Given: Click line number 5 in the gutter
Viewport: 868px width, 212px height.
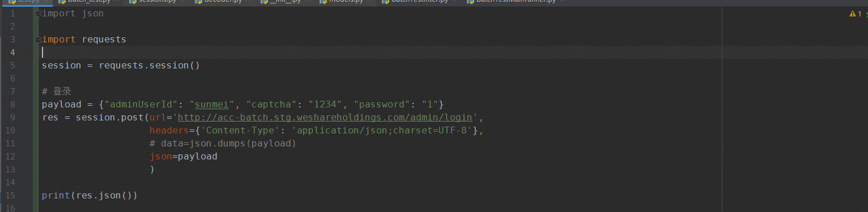Looking at the screenshot, I should pyautogui.click(x=12, y=66).
